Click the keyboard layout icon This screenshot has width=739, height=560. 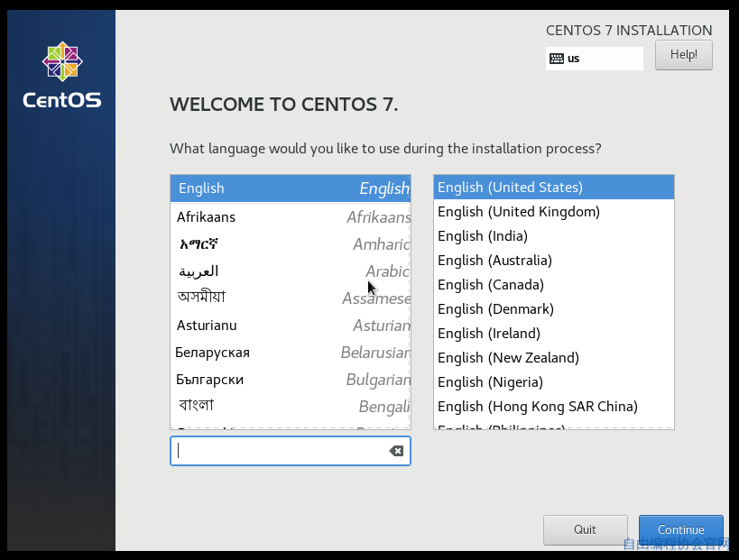point(557,59)
